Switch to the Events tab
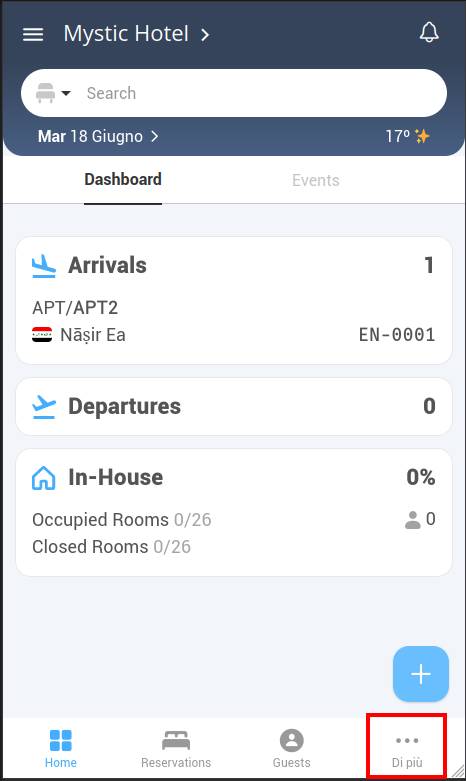 pyautogui.click(x=316, y=180)
